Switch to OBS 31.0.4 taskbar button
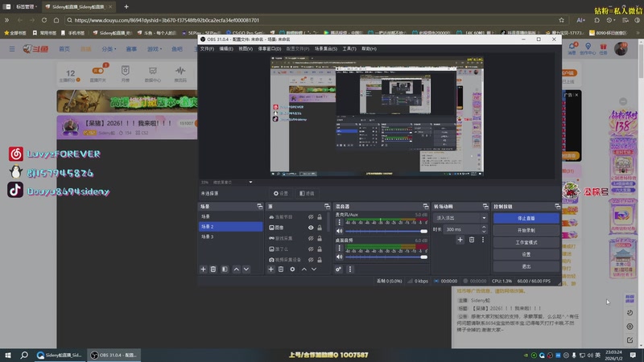 point(114,355)
